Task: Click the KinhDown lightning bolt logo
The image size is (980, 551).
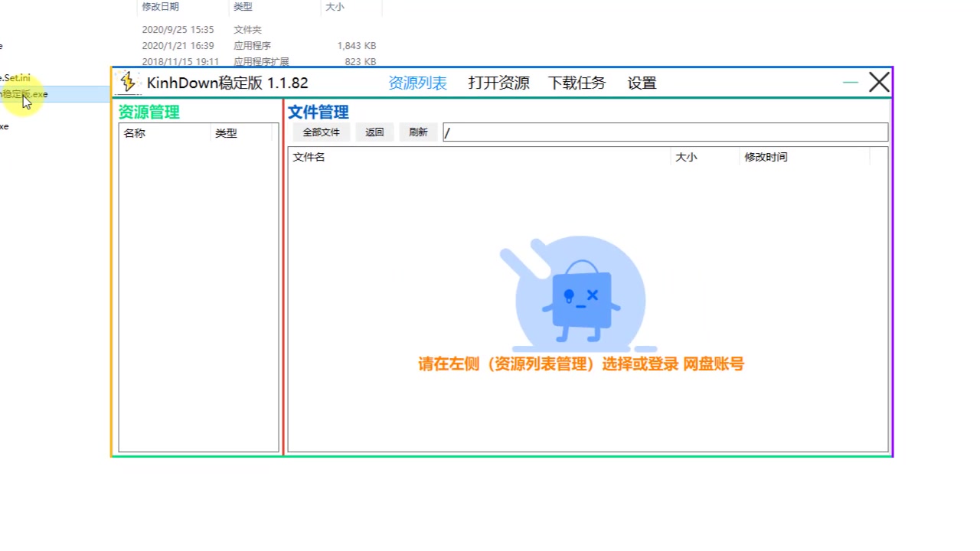Action: point(128,82)
